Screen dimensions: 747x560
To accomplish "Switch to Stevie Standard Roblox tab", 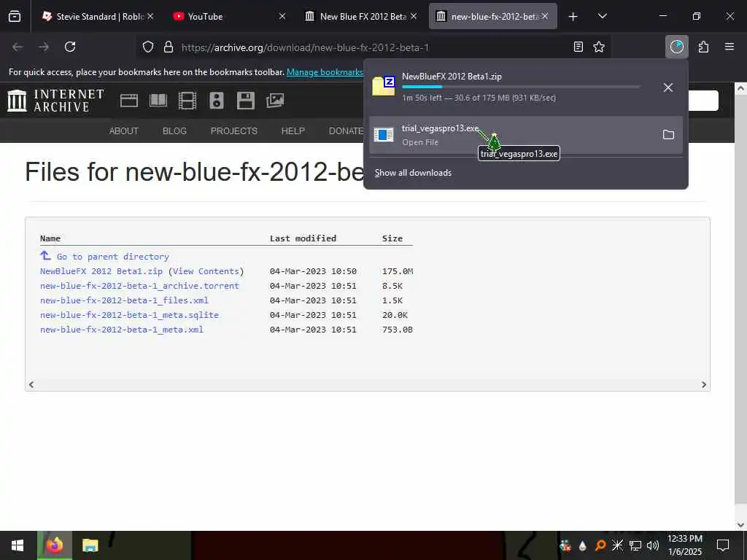I will [x=98, y=16].
